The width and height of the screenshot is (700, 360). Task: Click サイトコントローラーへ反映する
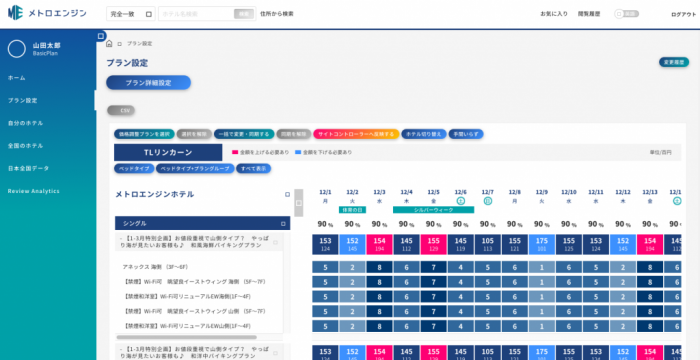pyautogui.click(x=356, y=134)
